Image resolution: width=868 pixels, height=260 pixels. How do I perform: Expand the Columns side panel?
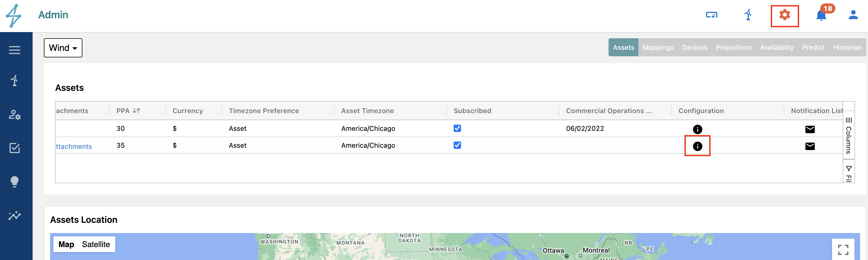coord(848,135)
